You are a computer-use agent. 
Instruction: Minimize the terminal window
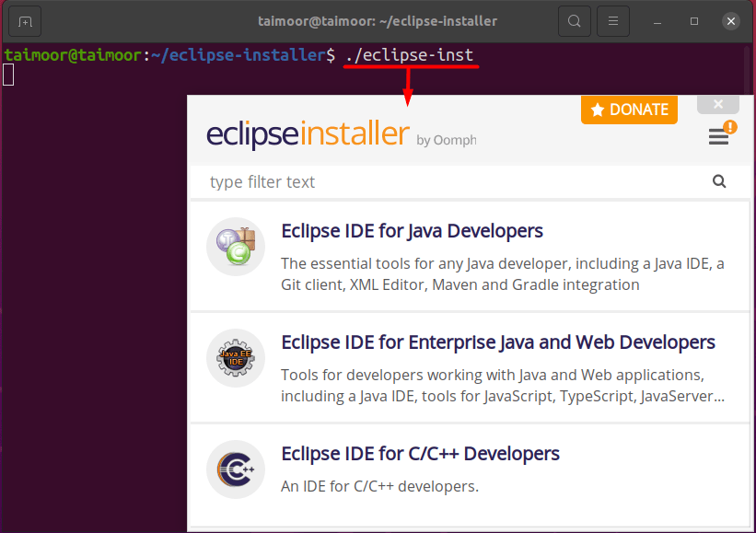[657, 22]
